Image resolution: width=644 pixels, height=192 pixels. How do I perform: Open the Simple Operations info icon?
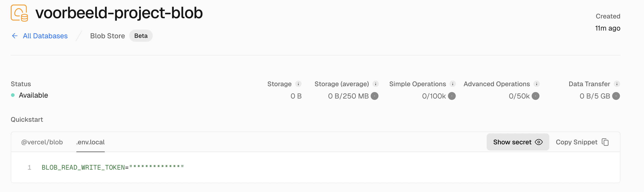(453, 84)
